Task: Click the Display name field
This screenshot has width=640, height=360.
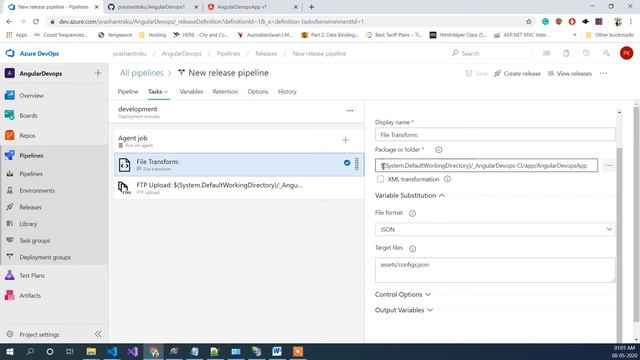Action: tap(495, 135)
